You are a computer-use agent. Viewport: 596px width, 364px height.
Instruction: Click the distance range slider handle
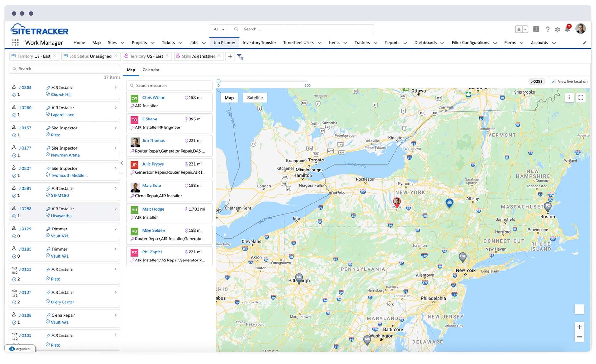click(218, 81)
